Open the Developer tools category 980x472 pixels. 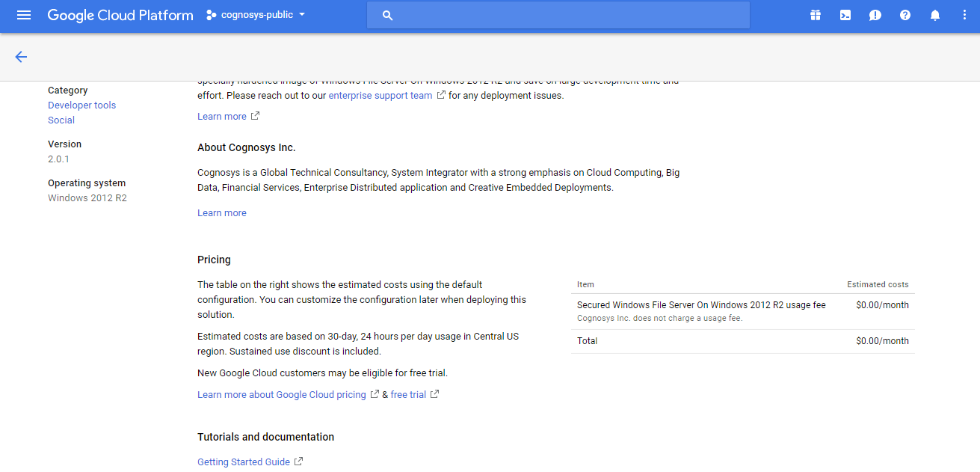[81, 105]
